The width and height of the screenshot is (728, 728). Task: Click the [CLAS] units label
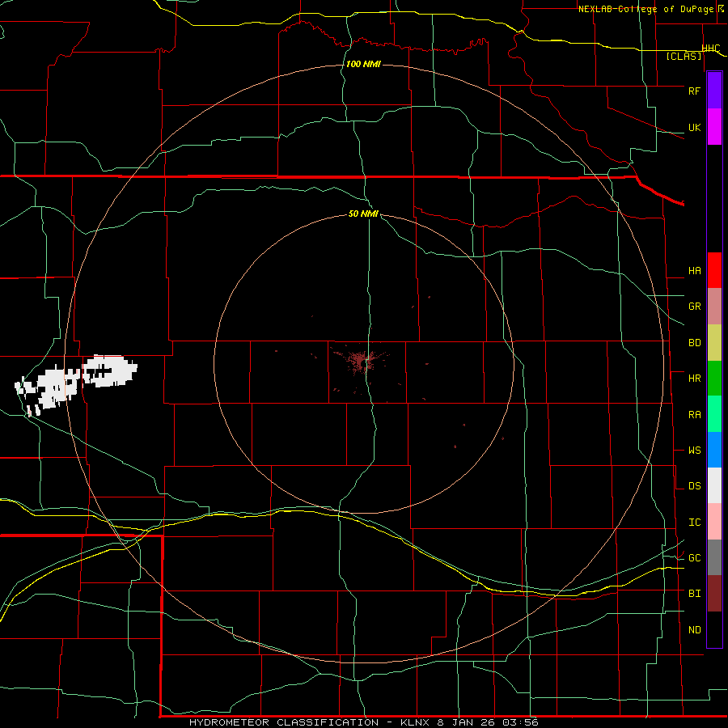coord(684,57)
